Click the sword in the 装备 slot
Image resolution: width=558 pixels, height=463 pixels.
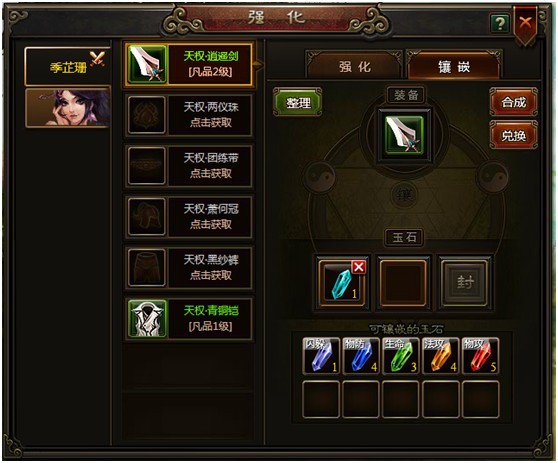coord(404,135)
